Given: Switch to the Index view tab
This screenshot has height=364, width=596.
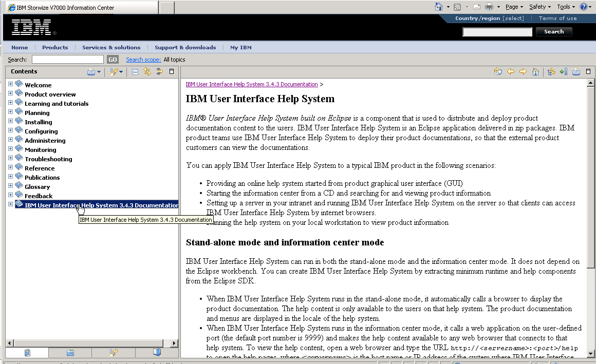Looking at the screenshot, I should tap(70, 353).
